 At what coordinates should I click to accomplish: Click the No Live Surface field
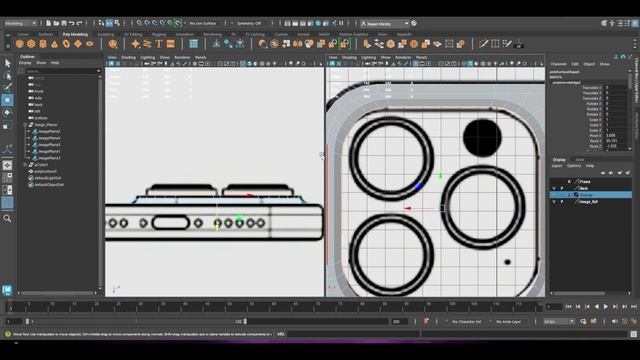pos(203,23)
